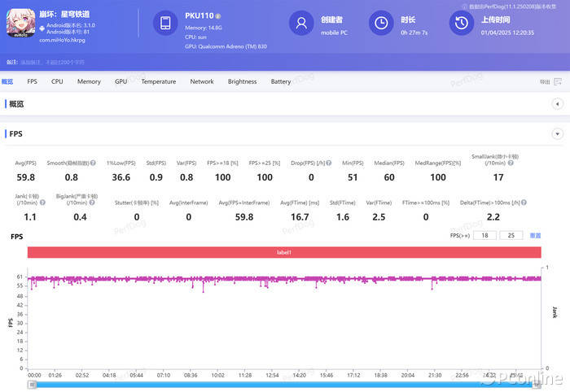Viewport: 570px width, 392px height.
Task: Expand the FPS section dropdown arrow
Action: (557, 133)
